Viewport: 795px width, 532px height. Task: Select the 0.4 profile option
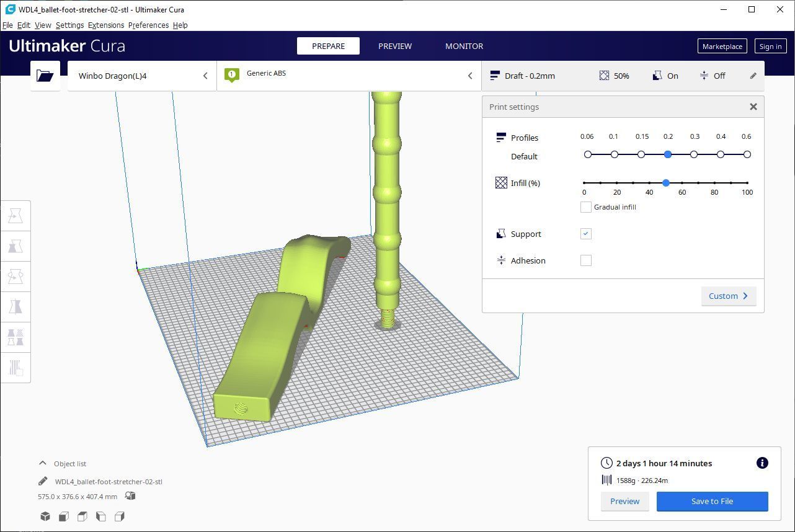coord(721,154)
